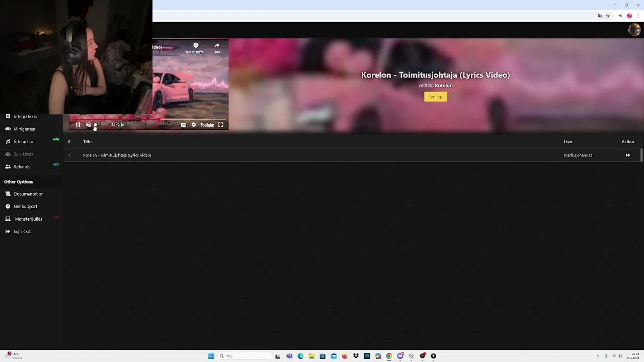Viewport: 644px width, 362px height.
Task: Unmute the video with the speaker icon
Action: tap(88, 125)
